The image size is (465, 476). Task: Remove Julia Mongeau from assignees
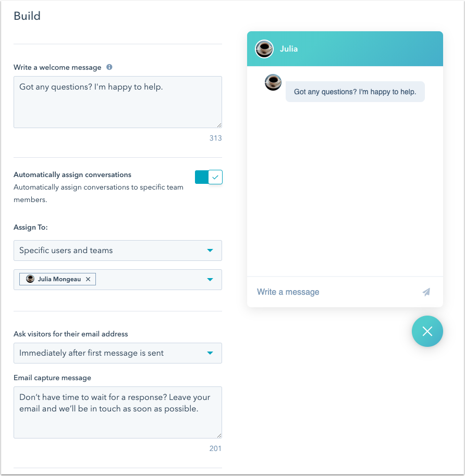[88, 279]
